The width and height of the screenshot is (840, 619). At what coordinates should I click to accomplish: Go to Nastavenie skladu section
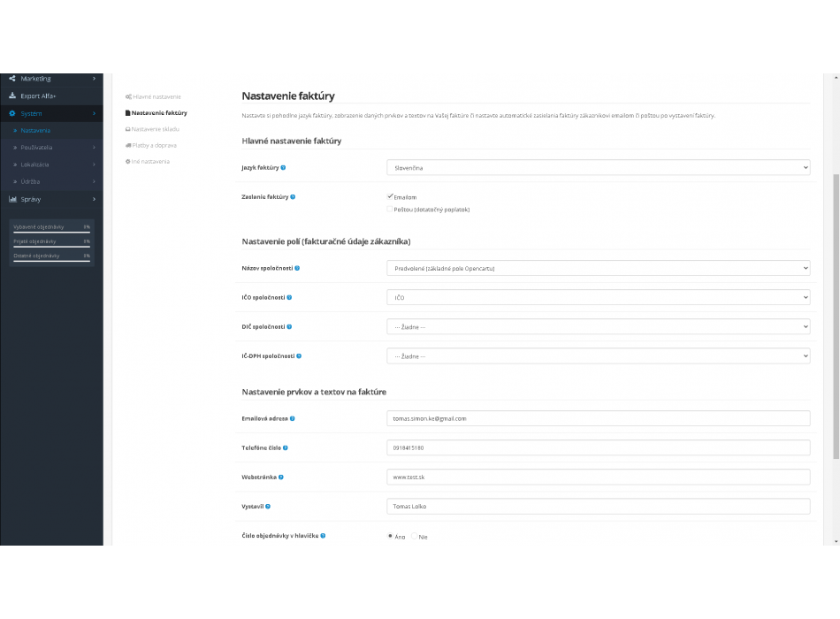pos(153,129)
